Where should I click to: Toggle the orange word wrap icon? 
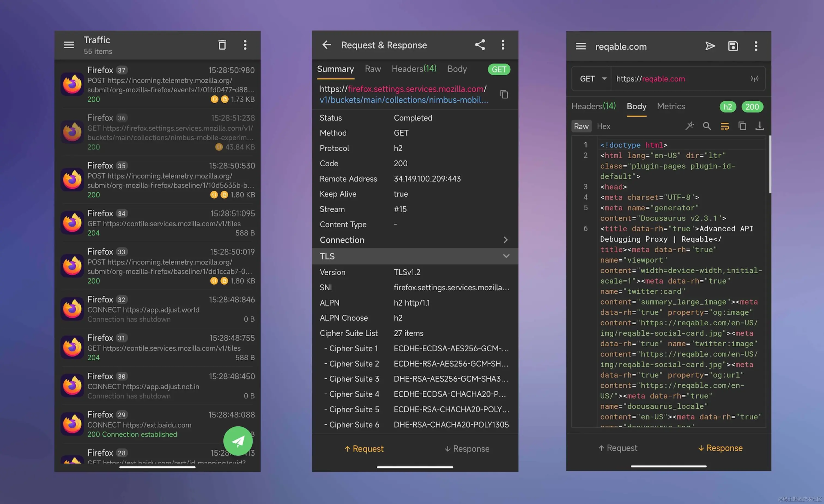pyautogui.click(x=724, y=126)
